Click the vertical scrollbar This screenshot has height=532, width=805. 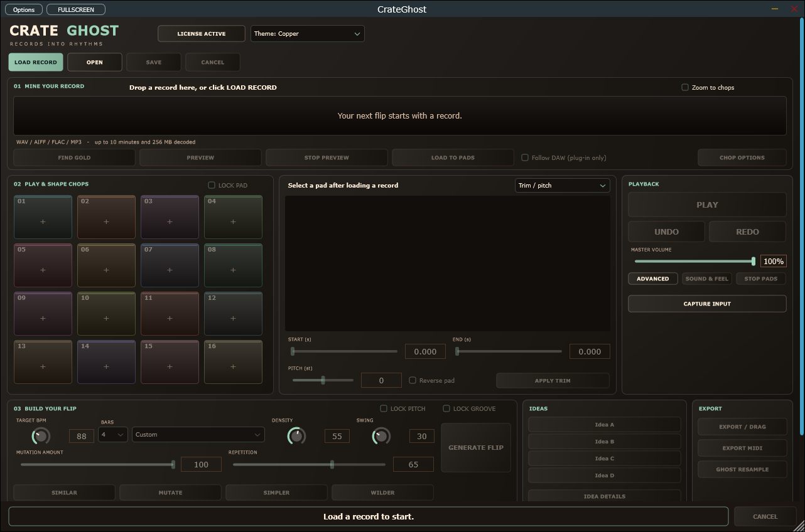point(801,226)
